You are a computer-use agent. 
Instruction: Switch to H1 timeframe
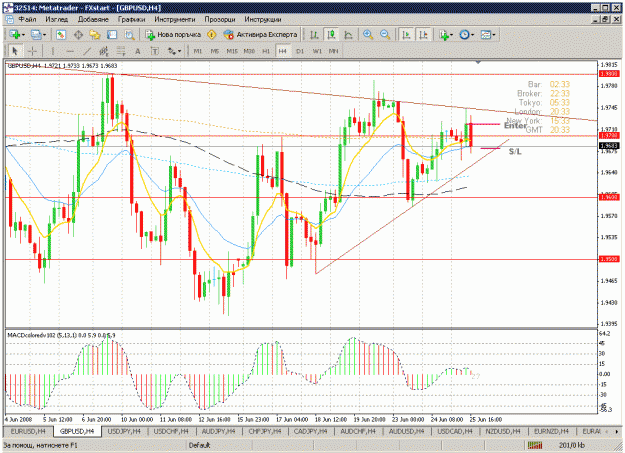266,51
